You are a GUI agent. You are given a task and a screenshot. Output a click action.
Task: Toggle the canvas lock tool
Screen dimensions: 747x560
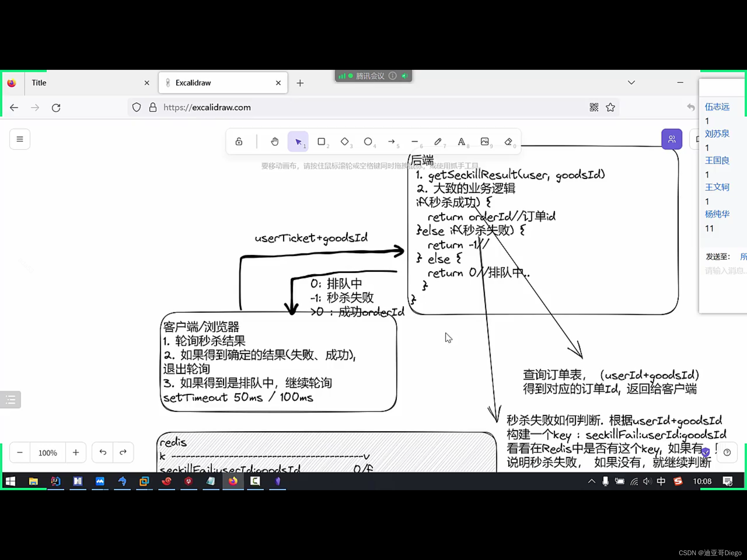[239, 141]
